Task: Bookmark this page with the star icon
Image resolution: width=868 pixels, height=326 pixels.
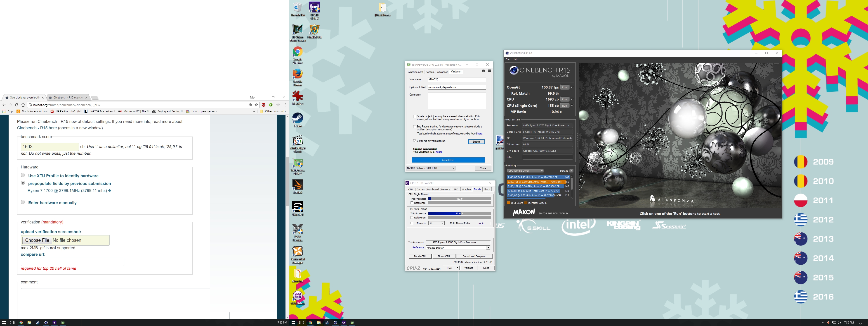Action: coord(256,105)
